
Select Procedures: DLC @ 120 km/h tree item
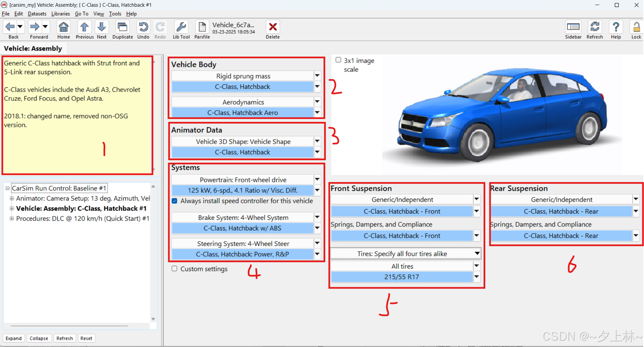pyautogui.click(x=83, y=218)
